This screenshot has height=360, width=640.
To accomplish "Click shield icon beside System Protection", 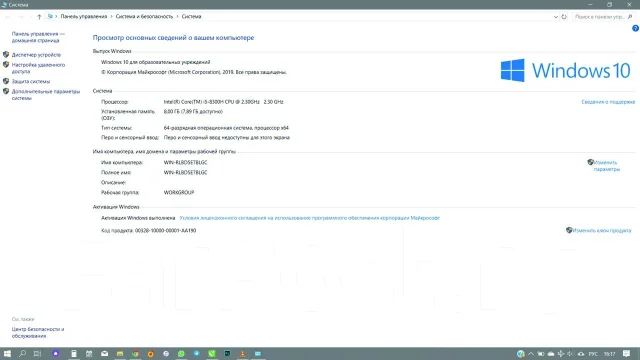I will (x=6, y=81).
